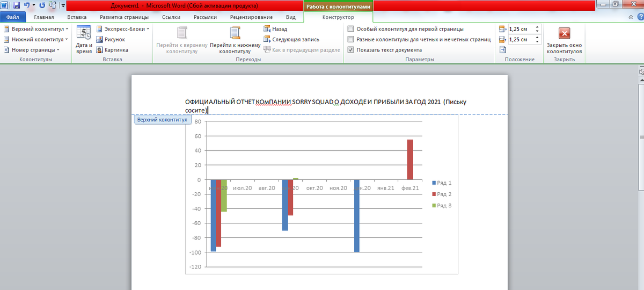Screen dimensions: 644x290
Task: Click the blue дек.20 bar reaching -100
Action: click(357, 216)
